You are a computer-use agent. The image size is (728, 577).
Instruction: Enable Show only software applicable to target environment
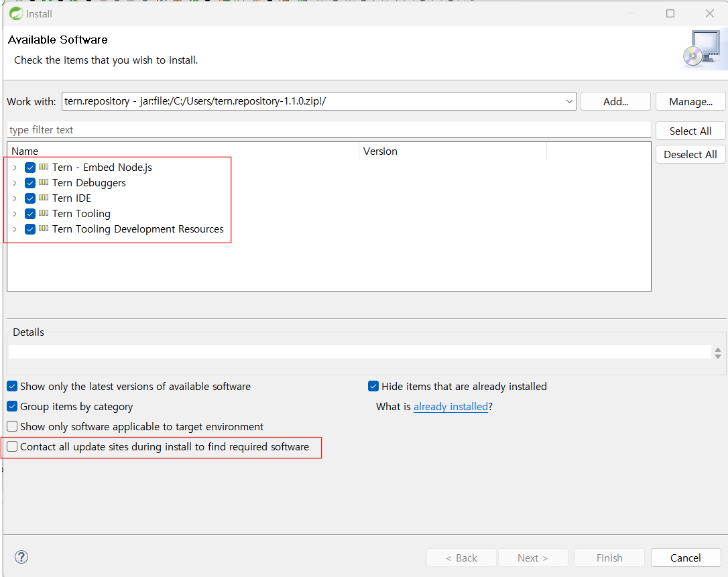pos(12,426)
